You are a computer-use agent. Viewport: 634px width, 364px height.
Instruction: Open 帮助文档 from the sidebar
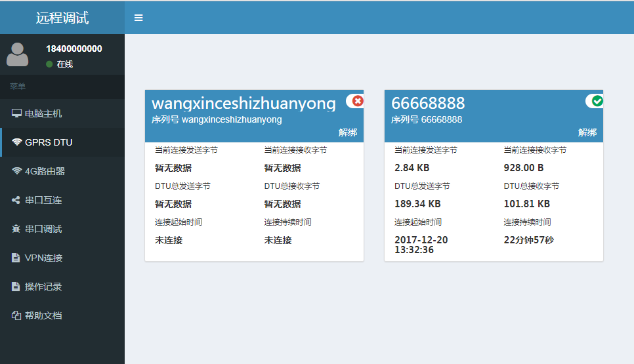point(43,315)
